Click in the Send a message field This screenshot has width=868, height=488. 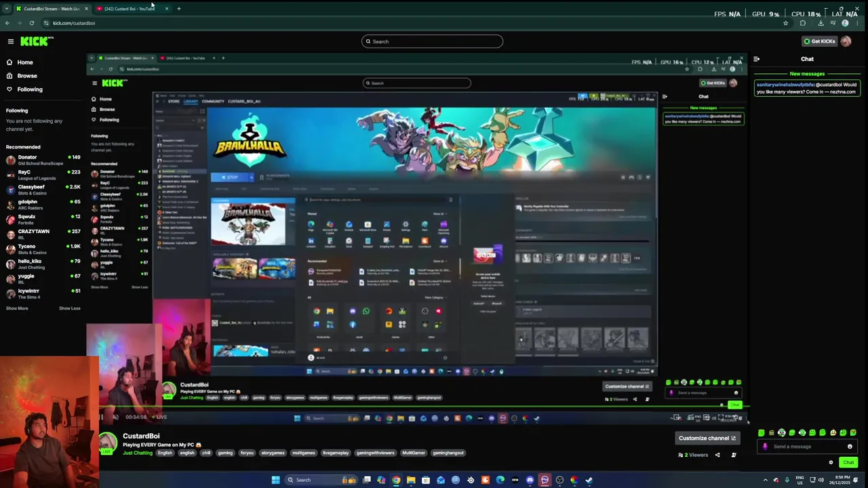point(807,447)
